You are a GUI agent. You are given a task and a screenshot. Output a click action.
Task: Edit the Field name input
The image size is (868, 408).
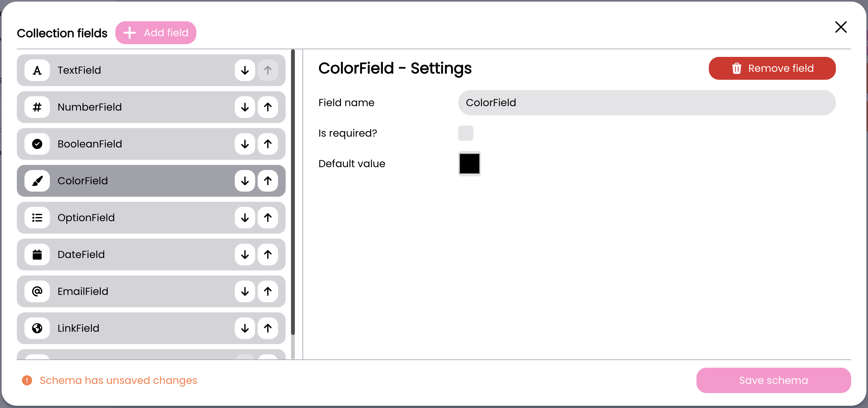[x=646, y=103]
